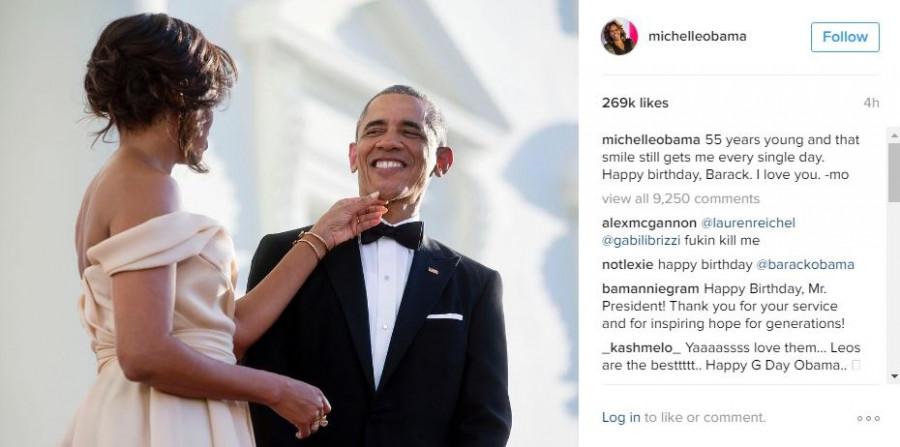Open _kashmelo_'s profile
Viewport: 900px width, 447px height.
pos(641,348)
